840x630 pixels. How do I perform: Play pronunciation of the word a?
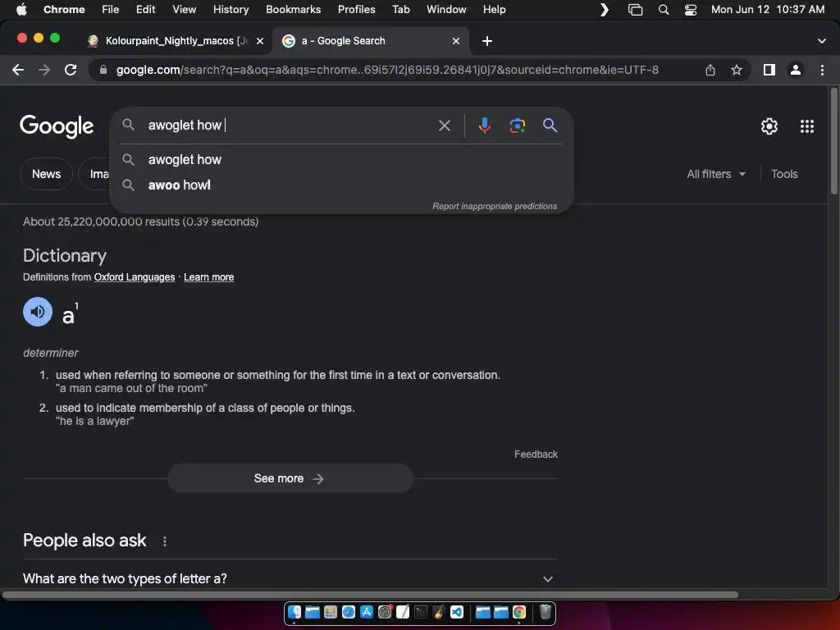click(38, 312)
